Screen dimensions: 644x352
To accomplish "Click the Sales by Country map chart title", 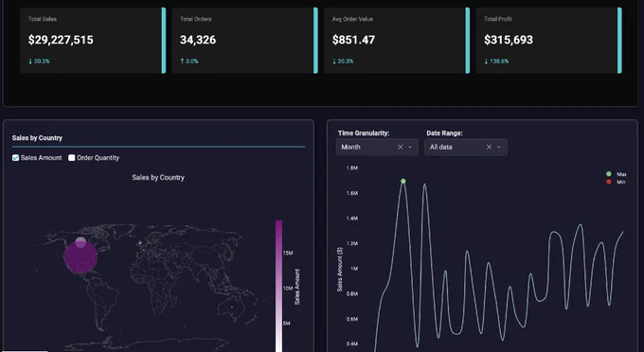I will coord(158,177).
